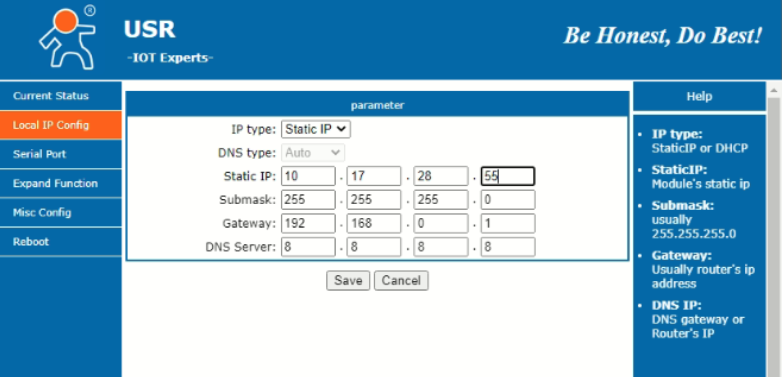Click the parameter panel header
Screen dimensions: 782x377
coord(378,105)
